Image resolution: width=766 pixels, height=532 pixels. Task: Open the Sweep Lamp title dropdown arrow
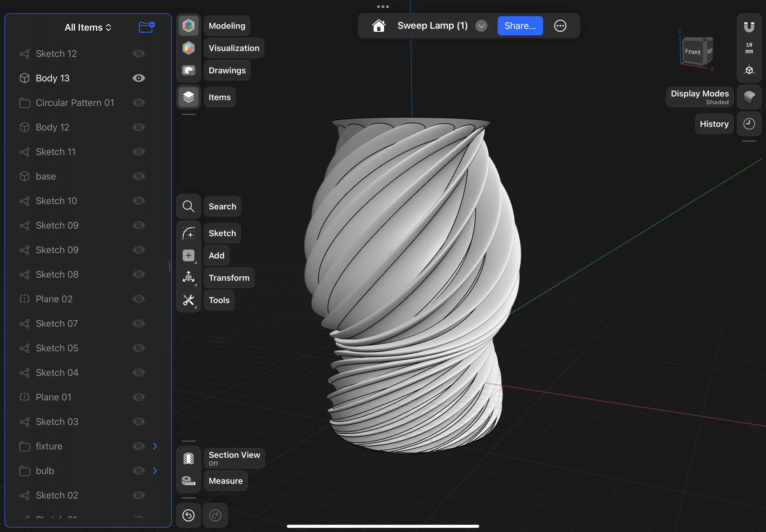481,26
